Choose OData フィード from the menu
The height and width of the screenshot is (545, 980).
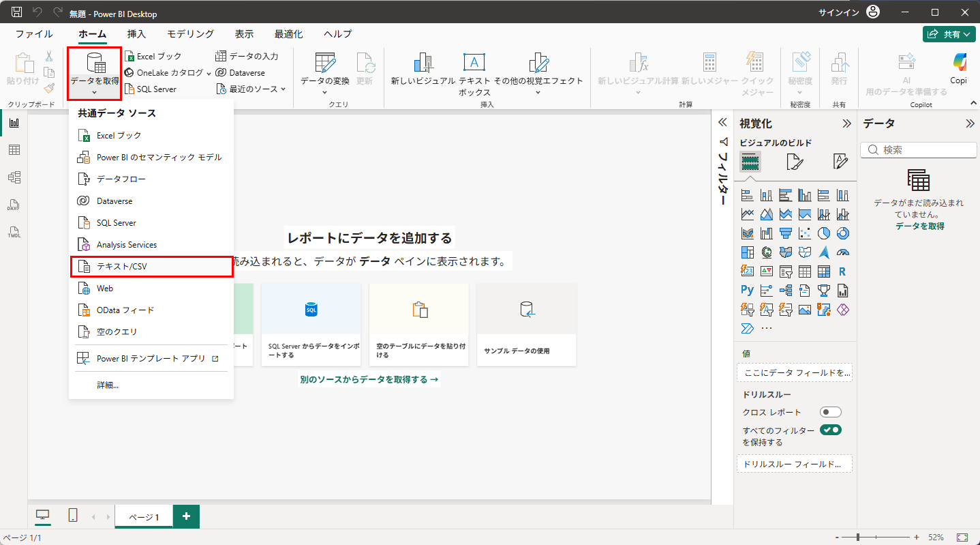point(151,310)
